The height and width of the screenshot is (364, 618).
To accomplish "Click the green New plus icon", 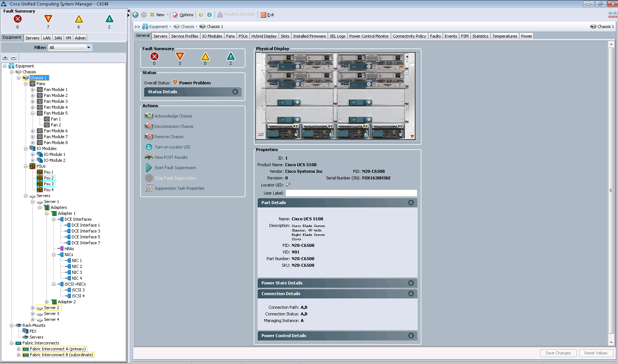I will point(152,15).
